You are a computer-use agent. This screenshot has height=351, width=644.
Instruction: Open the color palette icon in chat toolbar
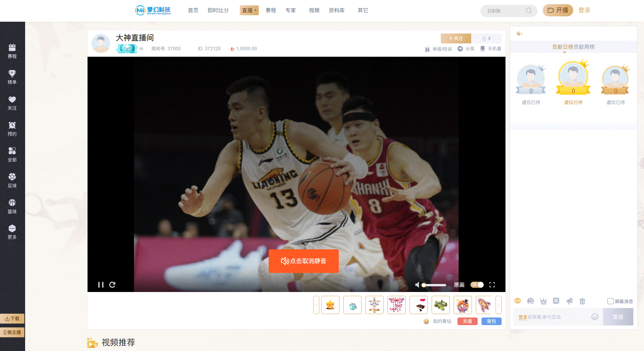coord(531,301)
